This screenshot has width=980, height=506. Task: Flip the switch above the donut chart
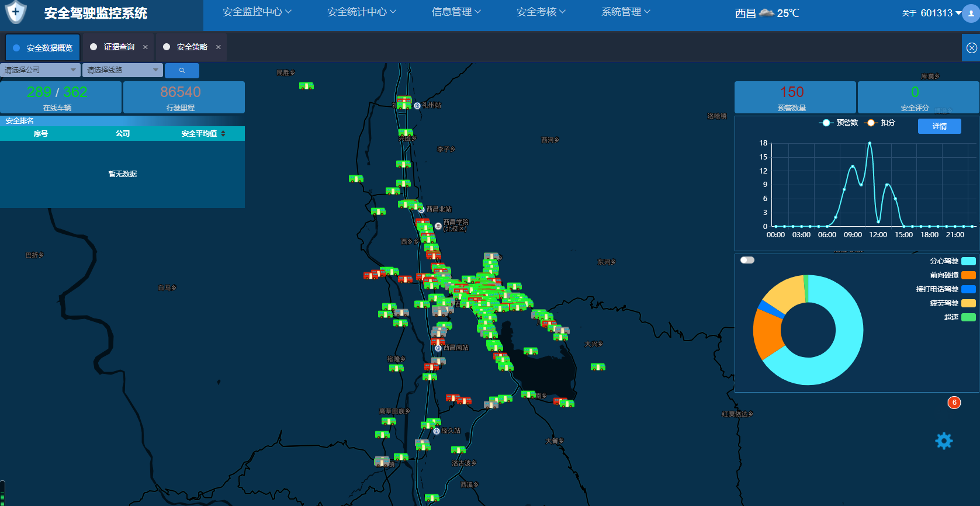coord(747,260)
